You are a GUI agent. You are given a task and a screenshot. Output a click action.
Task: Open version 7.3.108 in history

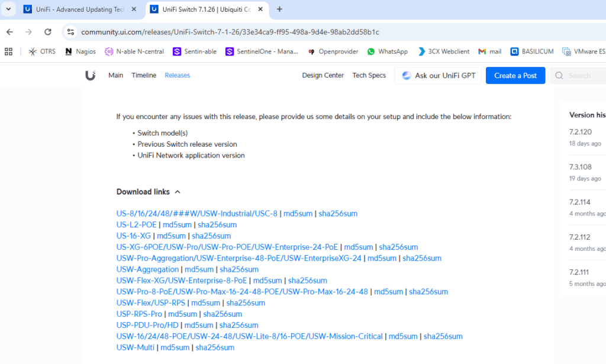tap(581, 167)
